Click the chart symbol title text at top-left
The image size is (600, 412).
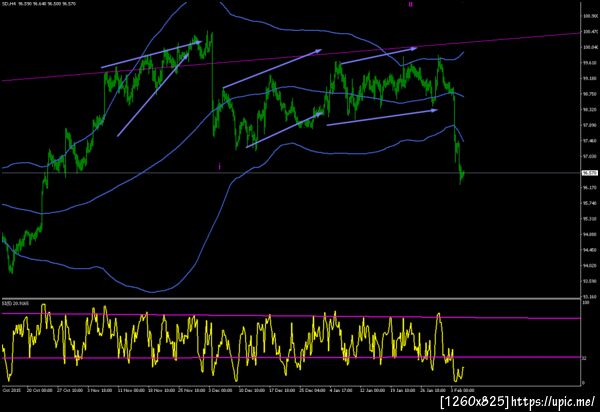coord(39,4)
